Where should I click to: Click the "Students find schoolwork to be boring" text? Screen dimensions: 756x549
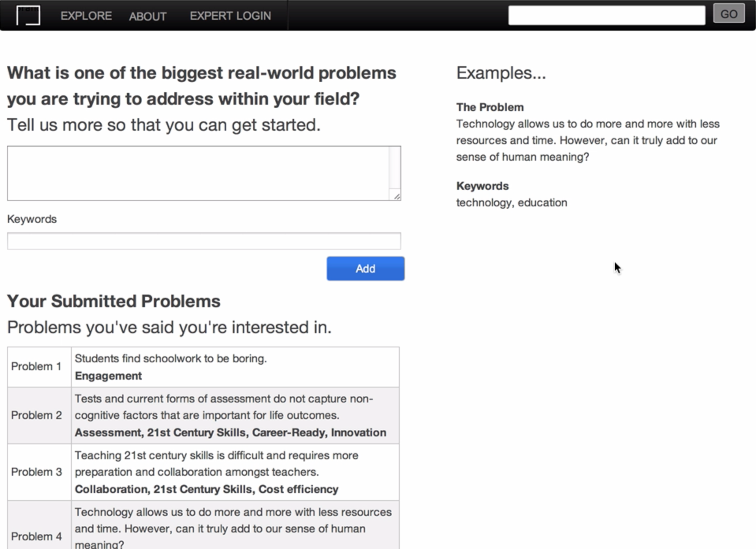(171, 359)
